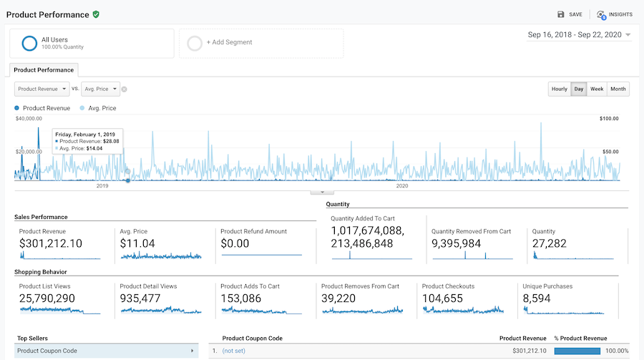The image size is (644, 360).
Task: Click the INSIGHTS button label
Action: click(x=620, y=14)
